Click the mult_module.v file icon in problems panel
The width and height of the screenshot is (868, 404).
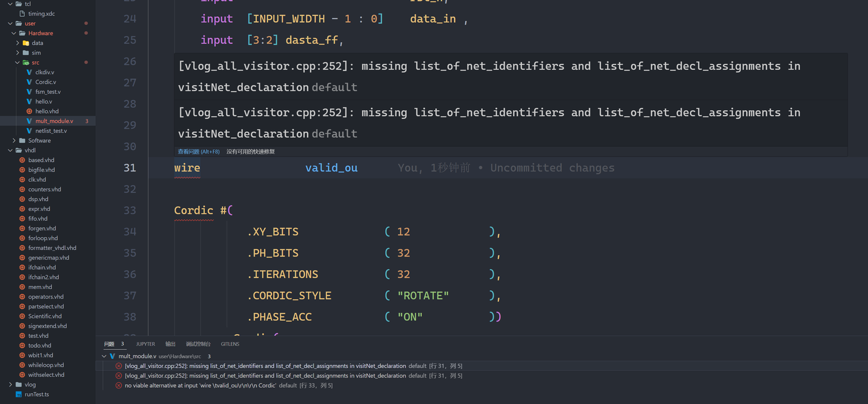(112, 356)
